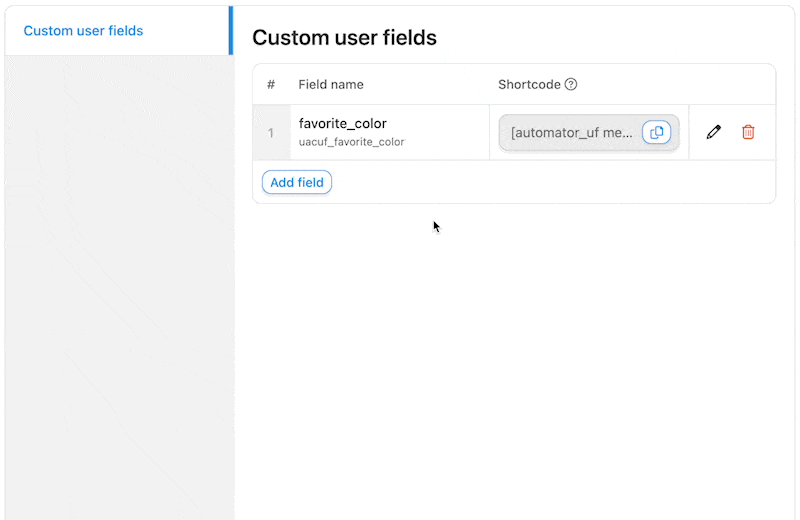
Task: Click the Custom user fields page heading
Action: coord(344,38)
